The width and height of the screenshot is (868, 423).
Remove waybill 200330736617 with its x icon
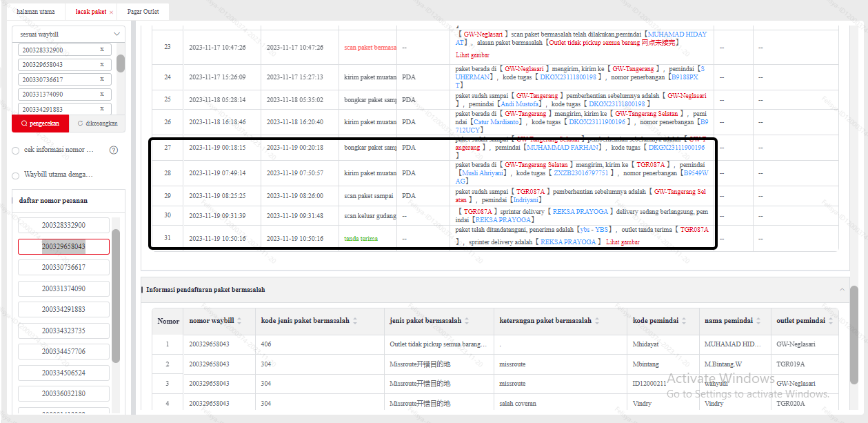point(102,79)
